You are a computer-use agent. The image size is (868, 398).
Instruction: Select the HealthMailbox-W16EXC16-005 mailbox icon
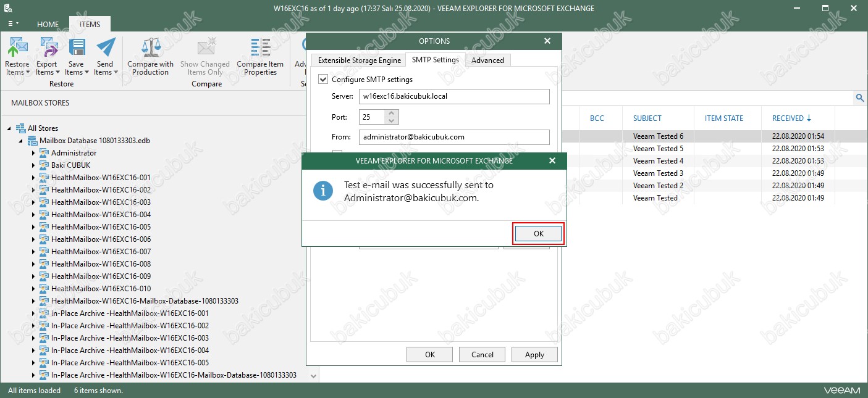[44, 227]
